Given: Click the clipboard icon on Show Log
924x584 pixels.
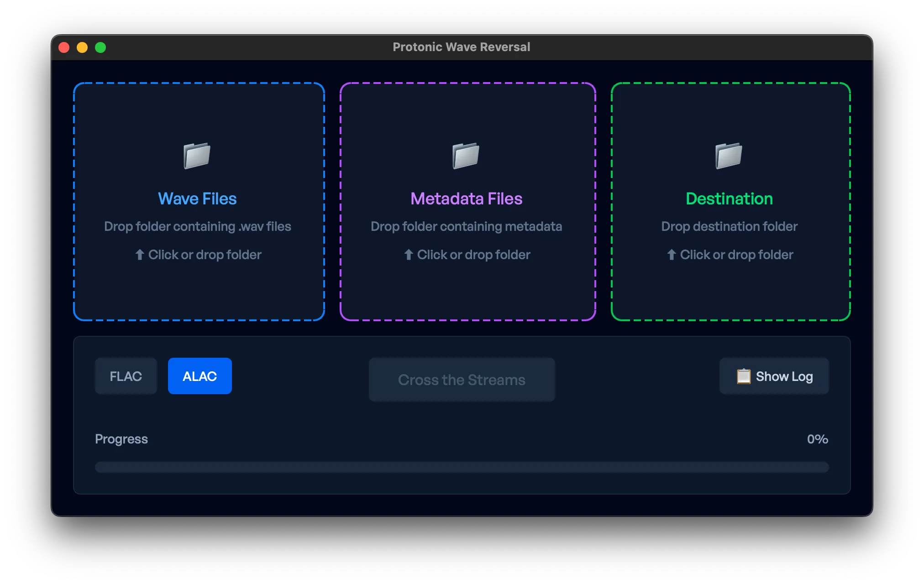Looking at the screenshot, I should [743, 376].
